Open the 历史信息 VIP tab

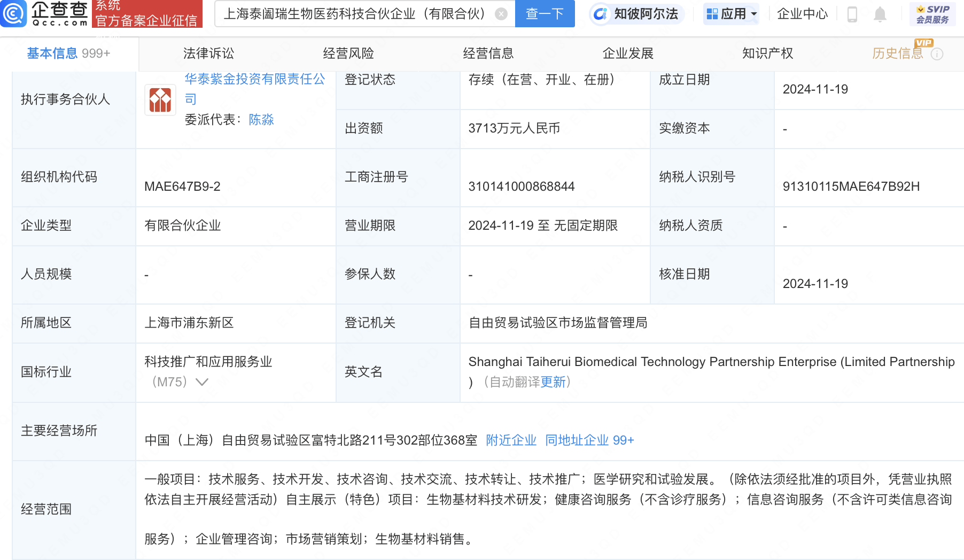(x=898, y=53)
